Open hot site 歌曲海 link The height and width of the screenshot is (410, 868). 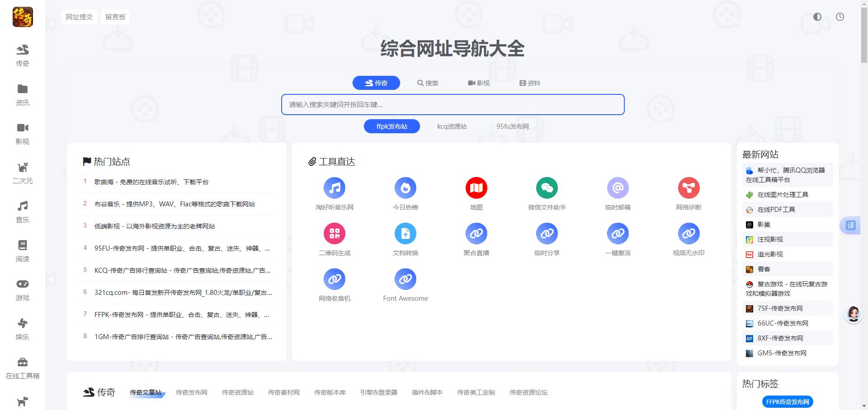[151, 182]
